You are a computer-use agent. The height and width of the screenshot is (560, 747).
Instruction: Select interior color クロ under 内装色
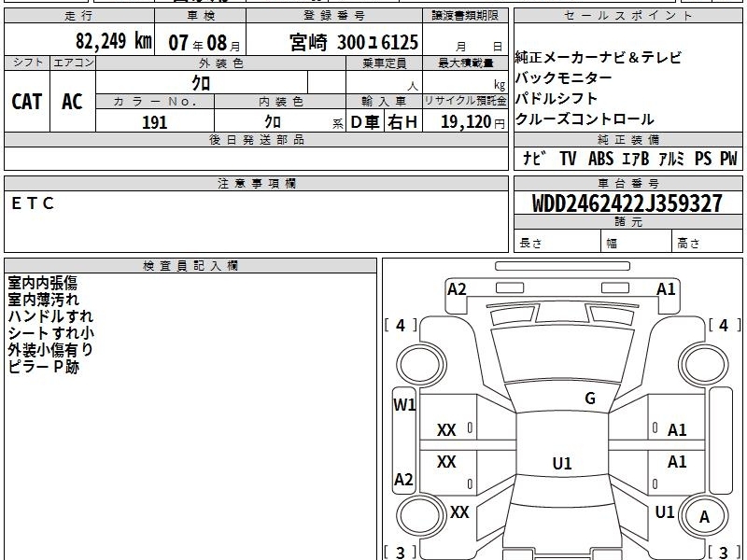pos(273,122)
